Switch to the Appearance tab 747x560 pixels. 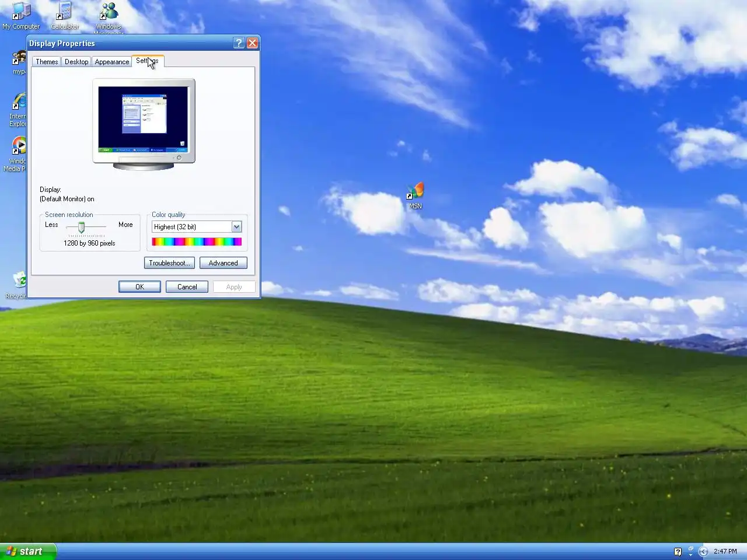112,61
